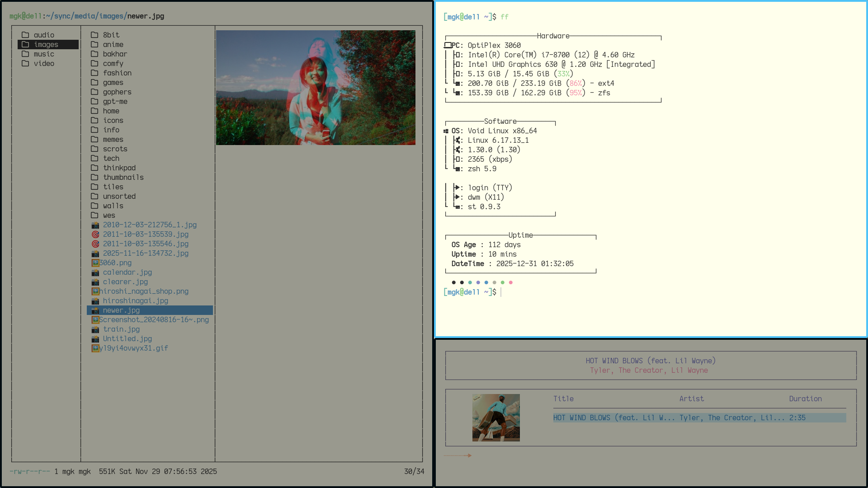Click the folder icon next to thinkpad
Image resolution: width=868 pixels, height=488 pixels.
pos(94,168)
